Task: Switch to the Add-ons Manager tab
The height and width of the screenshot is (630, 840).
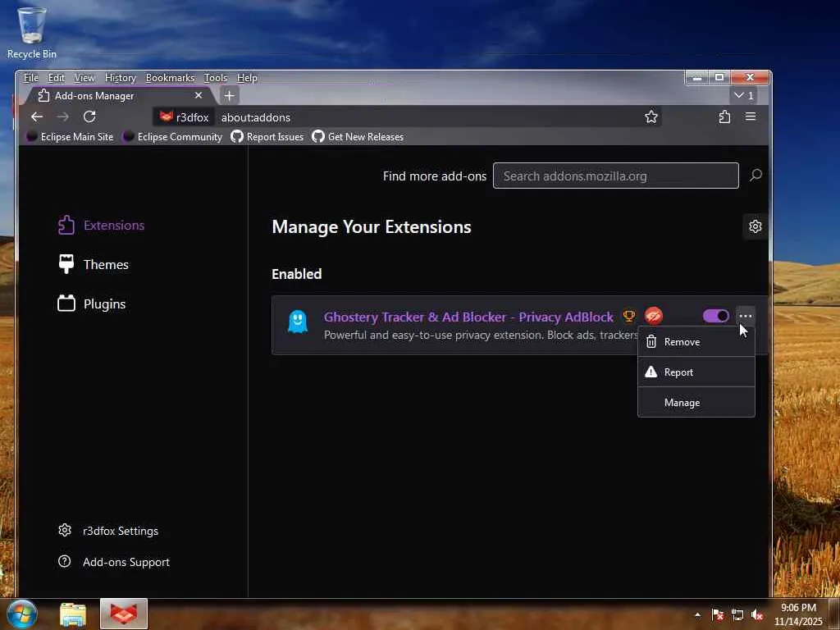Action: [x=119, y=96]
